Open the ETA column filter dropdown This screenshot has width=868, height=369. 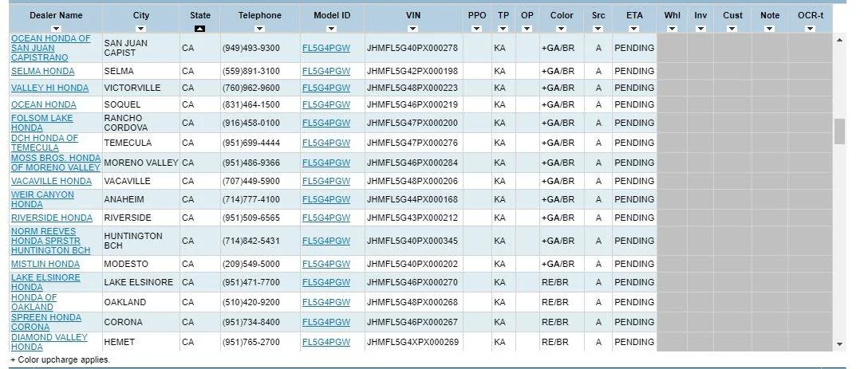point(634,29)
